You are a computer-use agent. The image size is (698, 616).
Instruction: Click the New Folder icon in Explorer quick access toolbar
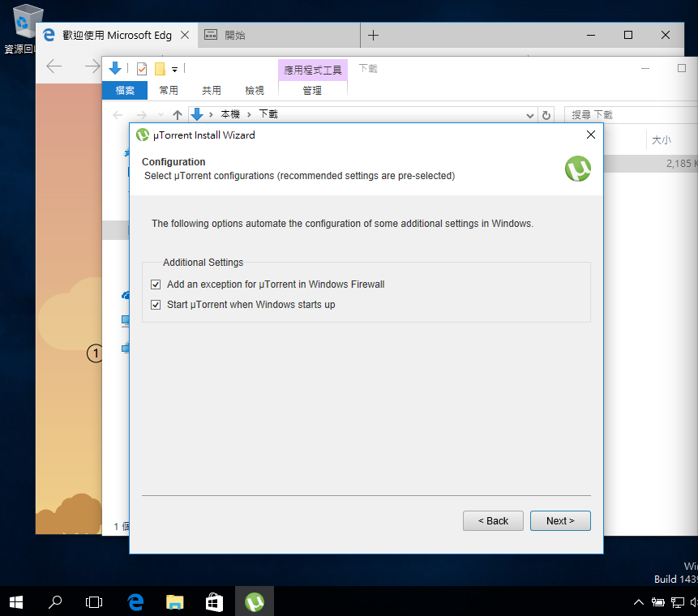tap(160, 69)
